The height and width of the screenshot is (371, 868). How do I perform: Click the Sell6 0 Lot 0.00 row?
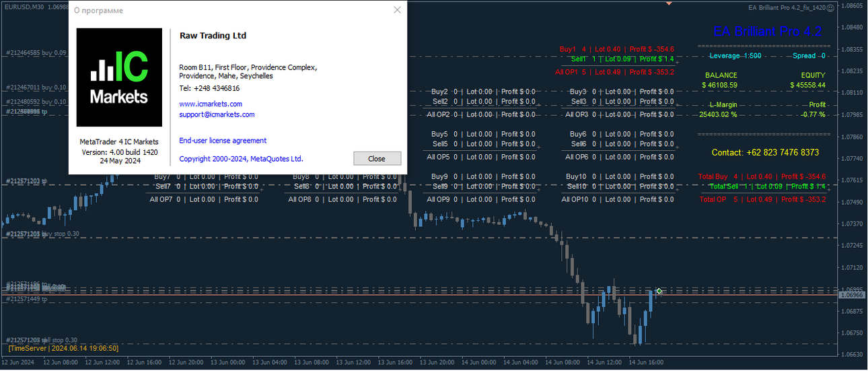[622, 144]
